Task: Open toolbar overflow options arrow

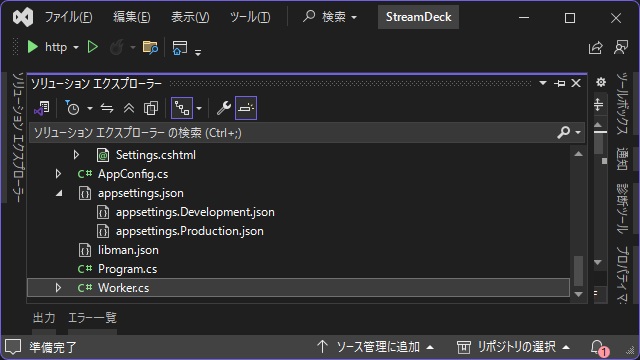Action: [198, 52]
